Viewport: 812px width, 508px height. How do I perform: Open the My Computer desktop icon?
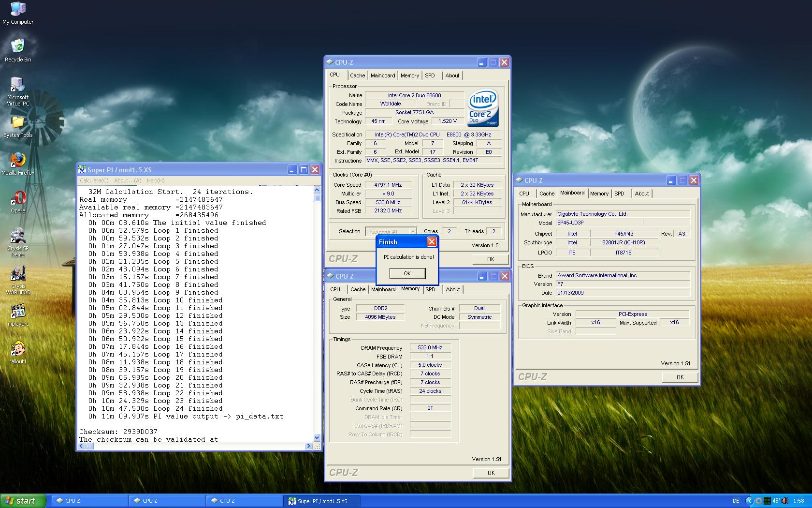[18, 10]
